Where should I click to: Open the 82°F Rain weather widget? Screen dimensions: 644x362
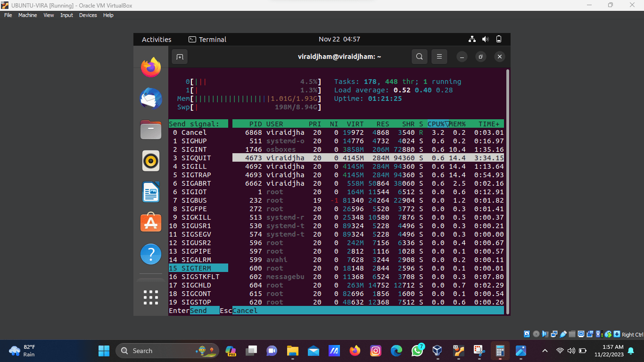(x=22, y=351)
